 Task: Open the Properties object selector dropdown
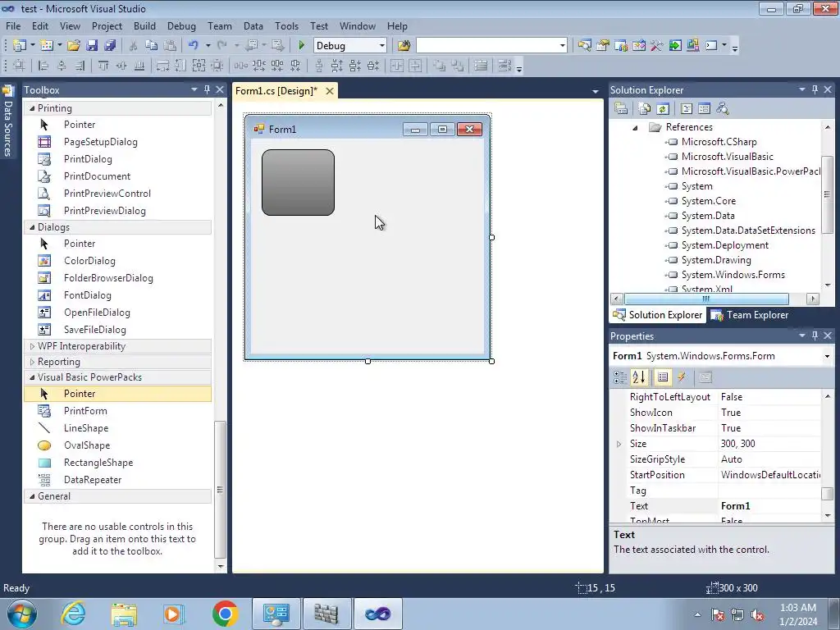point(827,356)
